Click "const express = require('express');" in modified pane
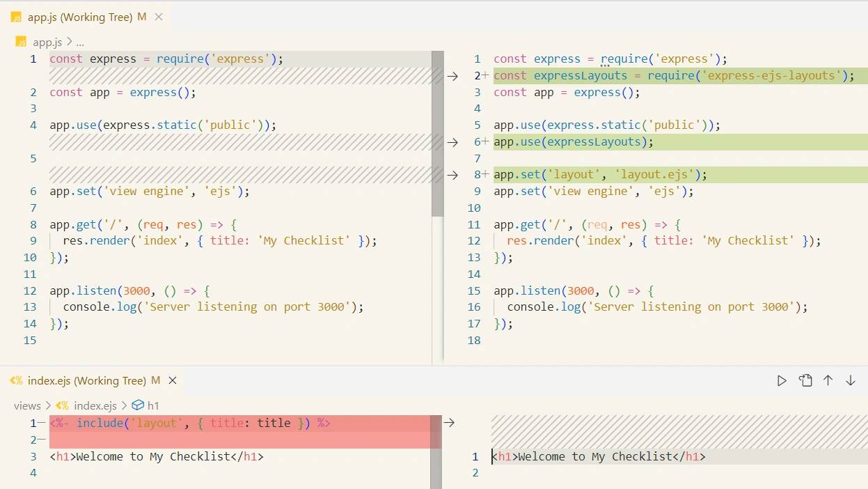This screenshot has height=489, width=868. tap(610, 59)
